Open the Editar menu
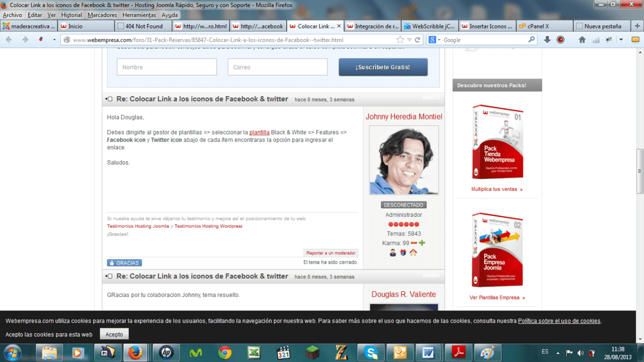644x362 pixels. [x=35, y=15]
